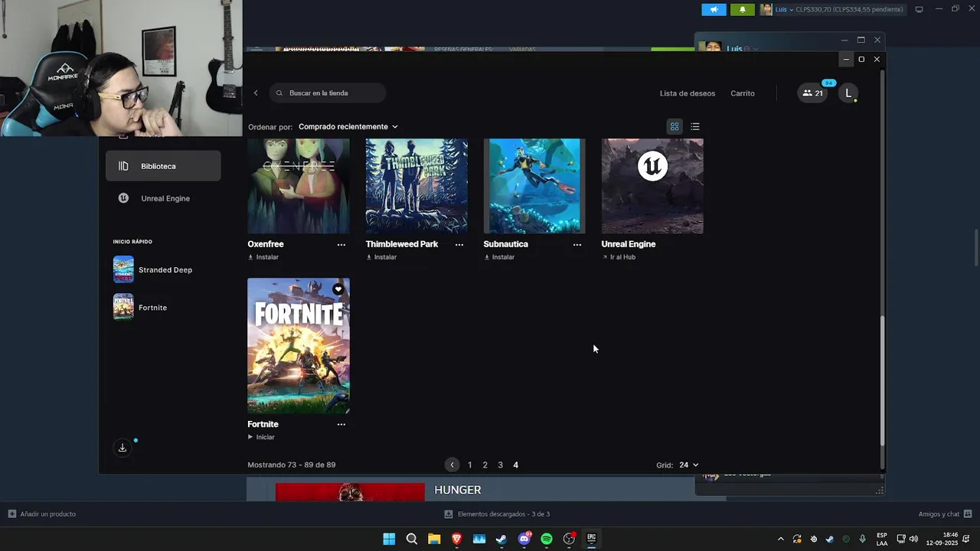
Task: Switch library to grid view
Action: pos(675,127)
